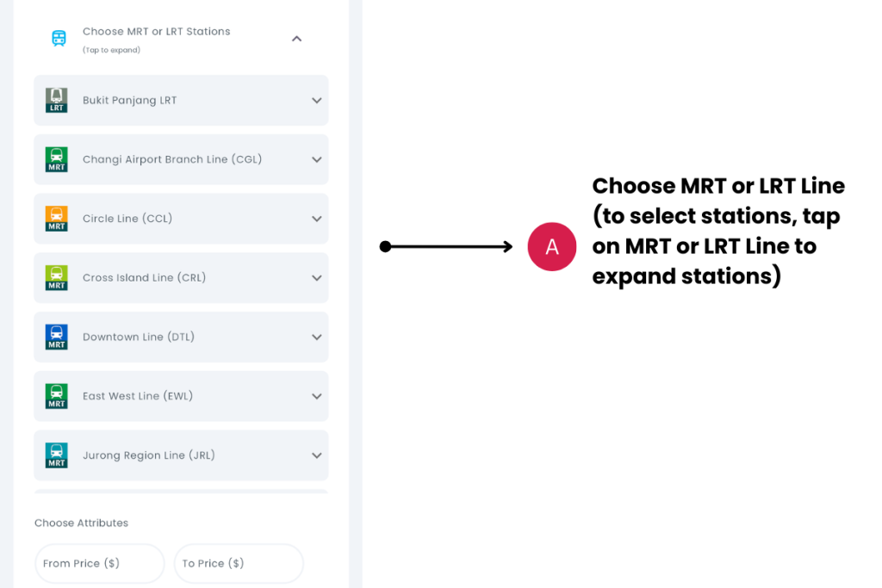882x588 pixels.
Task: Click the green Changi Airport Branch Line MRT icon
Action: tap(56, 159)
